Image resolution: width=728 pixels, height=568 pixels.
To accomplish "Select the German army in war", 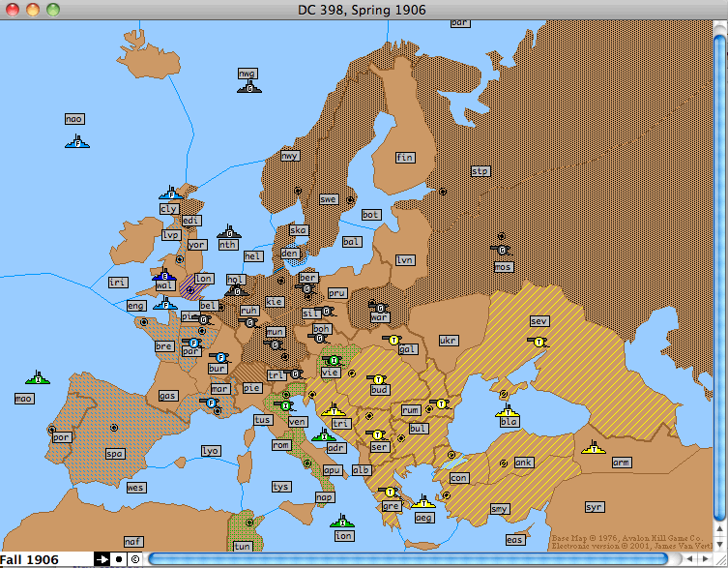I will (x=379, y=308).
